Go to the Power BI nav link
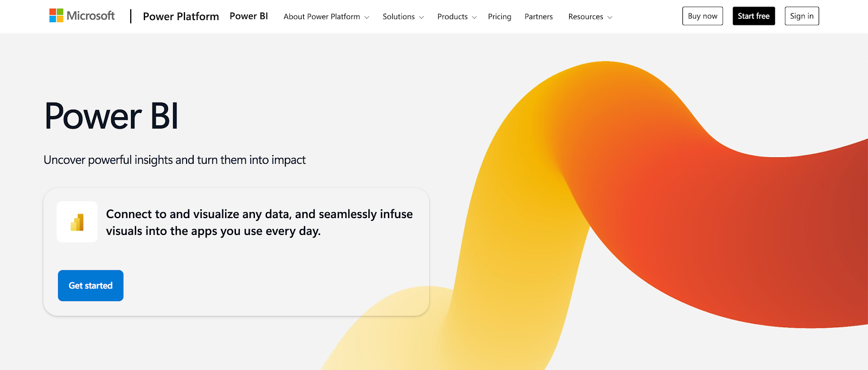 click(248, 16)
